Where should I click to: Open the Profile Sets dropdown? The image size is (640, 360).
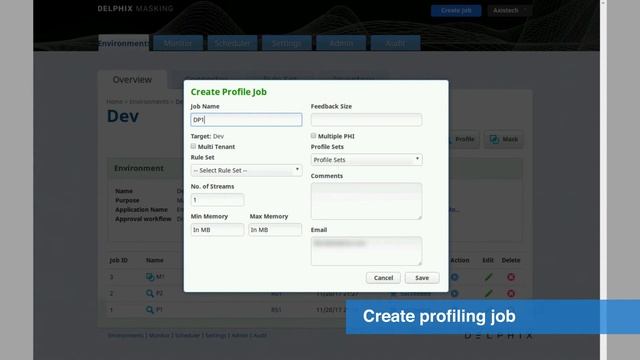pos(366,160)
